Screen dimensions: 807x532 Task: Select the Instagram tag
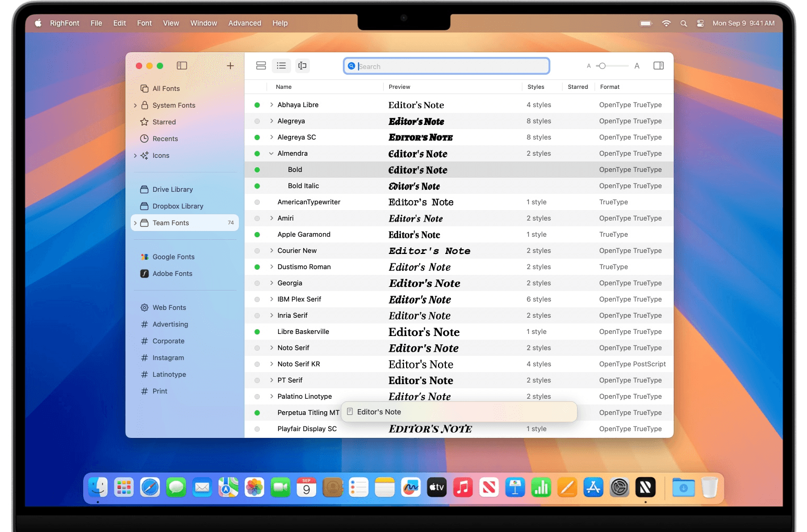(x=162, y=358)
